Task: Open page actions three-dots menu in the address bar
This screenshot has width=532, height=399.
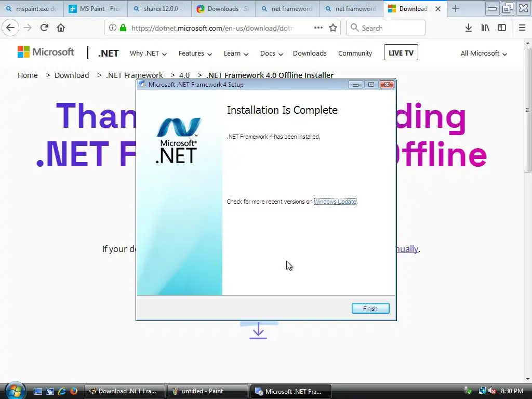Action: click(318, 28)
